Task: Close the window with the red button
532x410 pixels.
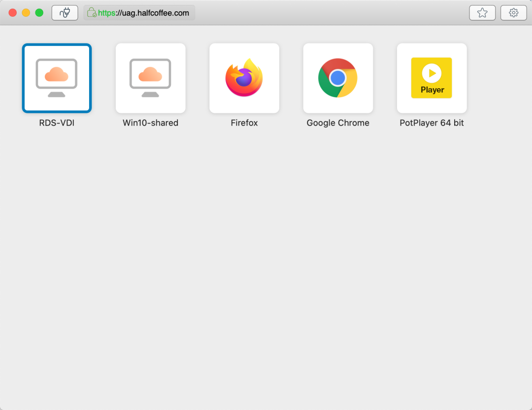Action: [12, 13]
